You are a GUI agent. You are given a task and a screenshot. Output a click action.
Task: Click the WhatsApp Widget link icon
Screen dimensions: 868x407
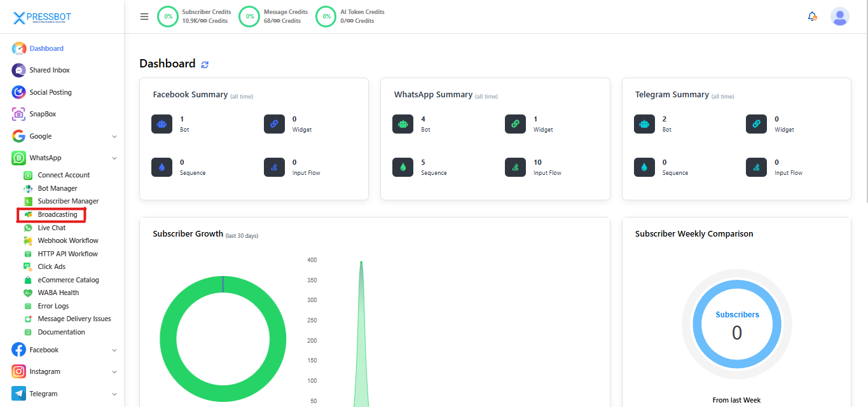click(x=515, y=124)
